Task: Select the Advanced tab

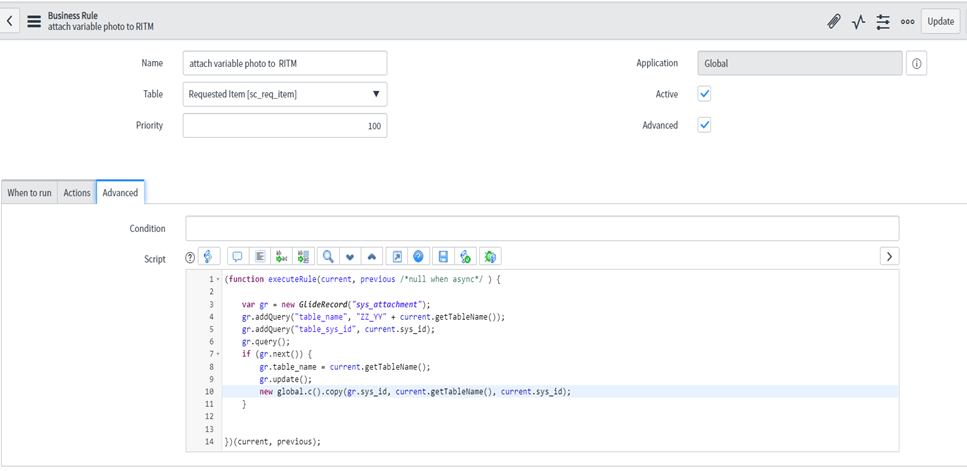Action: tap(120, 193)
